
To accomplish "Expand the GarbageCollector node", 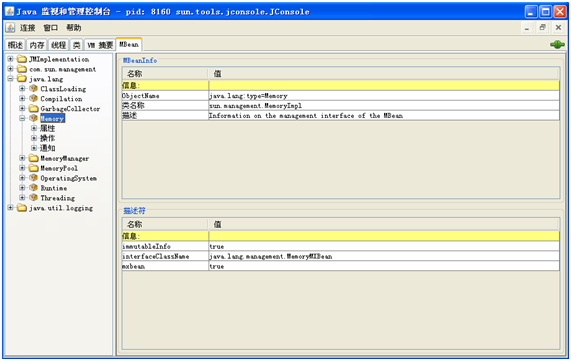I will click(x=22, y=108).
